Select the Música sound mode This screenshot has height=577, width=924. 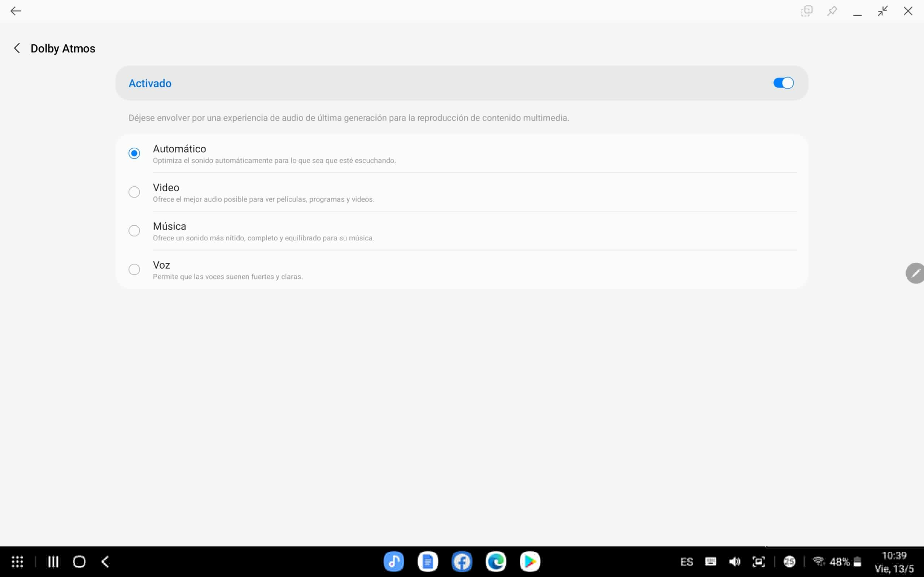134,230
